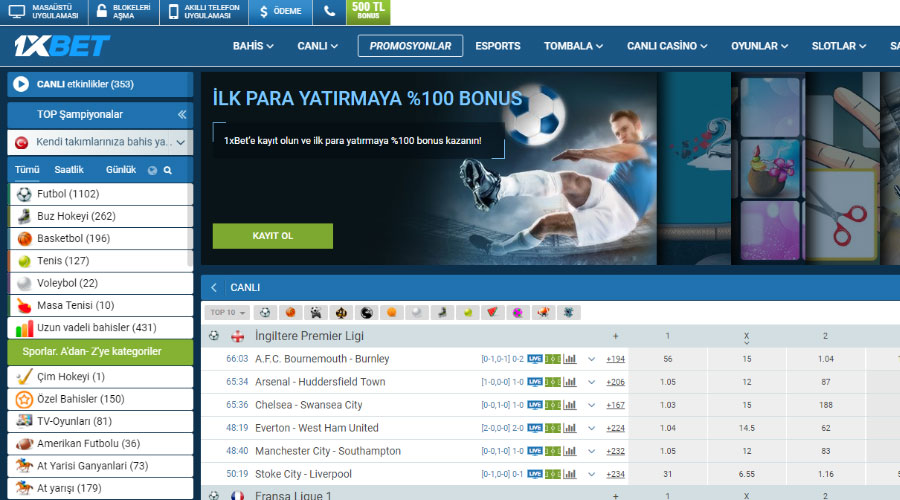900x500 pixels.
Task: Open the +194 markets link for Bournemouth - Burnley
Action: [615, 359]
